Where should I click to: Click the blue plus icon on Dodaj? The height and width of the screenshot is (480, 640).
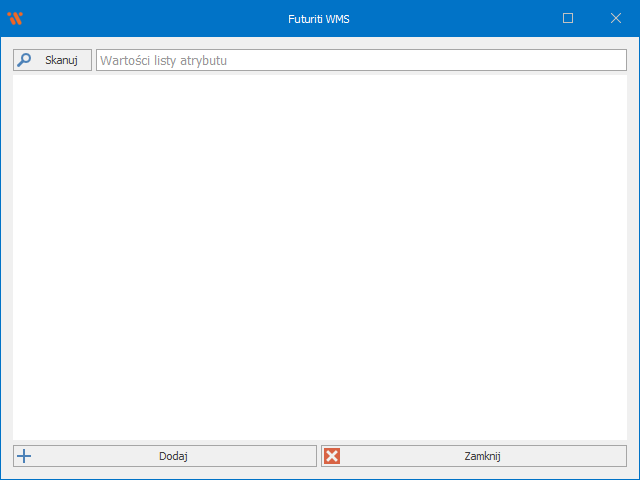click(25, 456)
